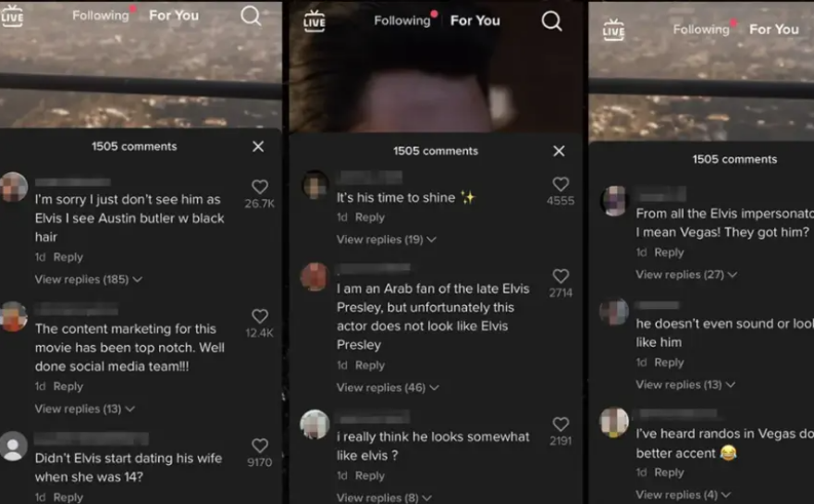Expand View replies (27)

[686, 275]
